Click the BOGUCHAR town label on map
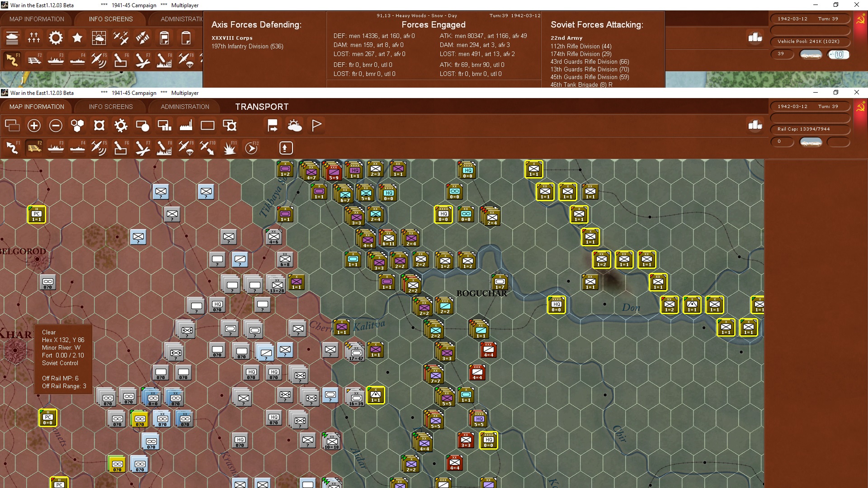Screen dimensions: 868x488 [482, 293]
